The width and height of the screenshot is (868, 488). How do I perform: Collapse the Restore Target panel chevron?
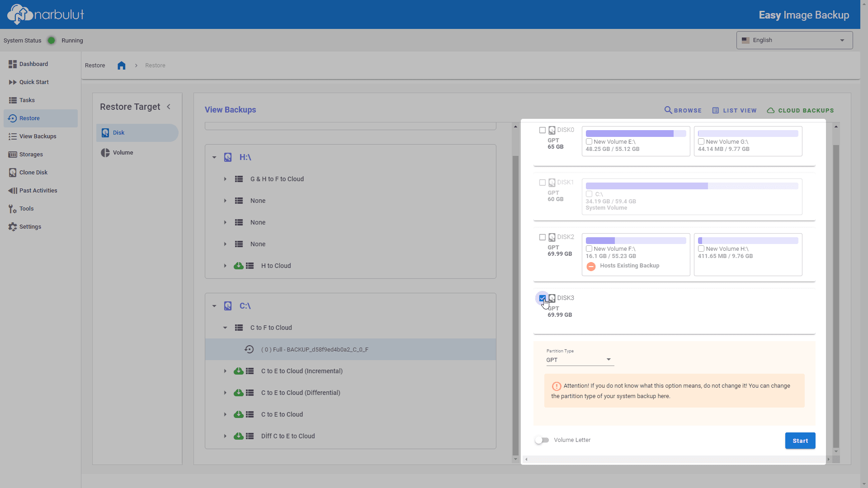coord(169,107)
